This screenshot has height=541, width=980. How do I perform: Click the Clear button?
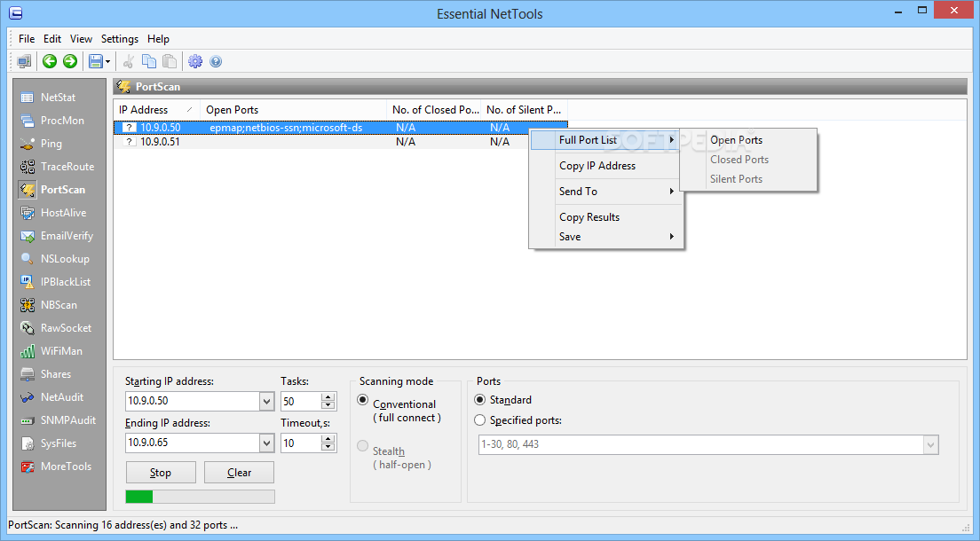(239, 473)
